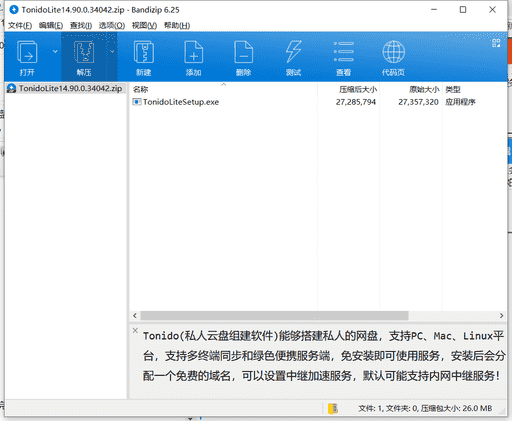Click the toolbar layout grid icon
This screenshot has height=421, width=512.
pos(496,43)
